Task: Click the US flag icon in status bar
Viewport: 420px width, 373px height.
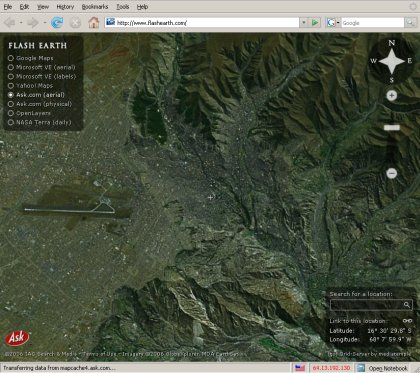Action: [x=300, y=368]
